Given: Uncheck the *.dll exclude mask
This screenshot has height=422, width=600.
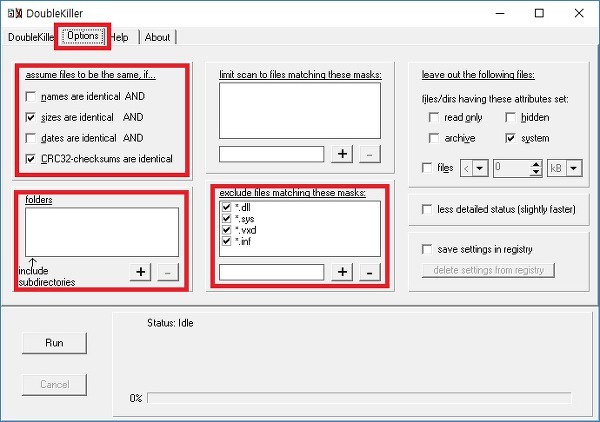Looking at the screenshot, I should click(x=227, y=207).
